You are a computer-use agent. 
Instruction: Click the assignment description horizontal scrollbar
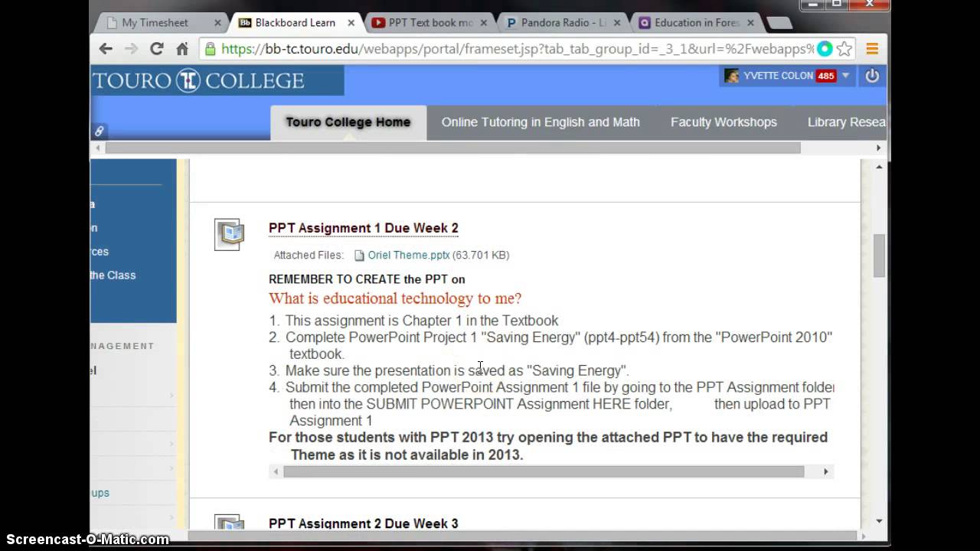click(544, 471)
